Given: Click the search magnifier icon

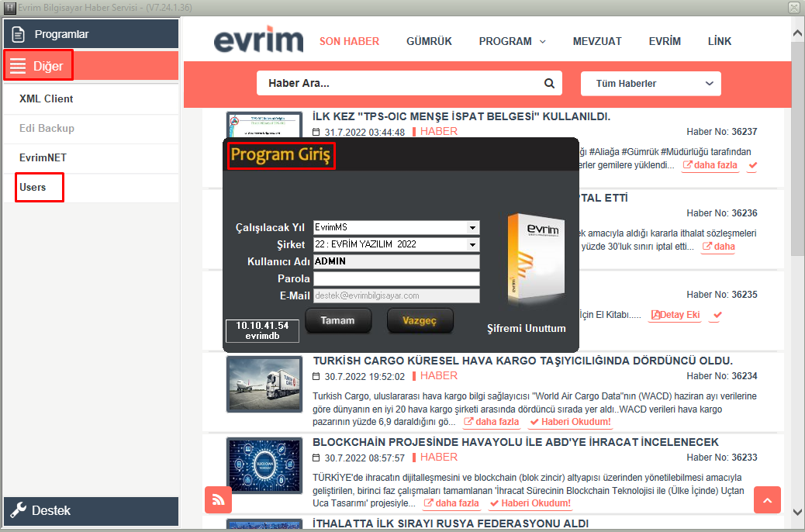Looking at the screenshot, I should [549, 83].
